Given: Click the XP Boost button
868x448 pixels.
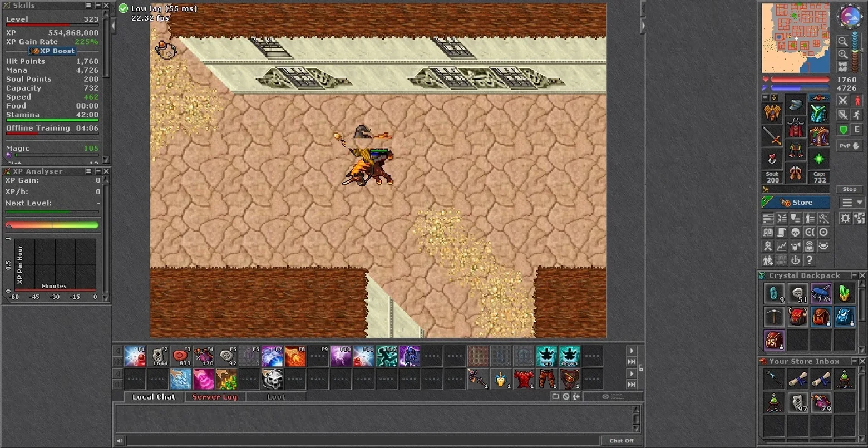Looking at the screenshot, I should click(52, 51).
